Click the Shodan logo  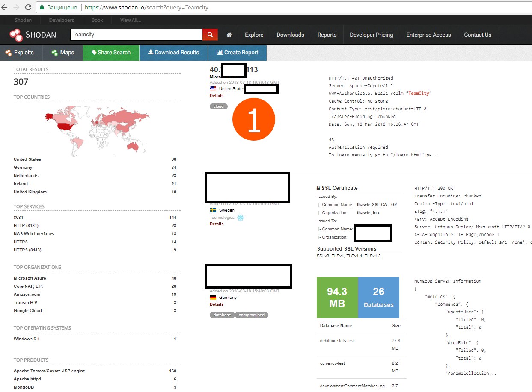click(33, 35)
